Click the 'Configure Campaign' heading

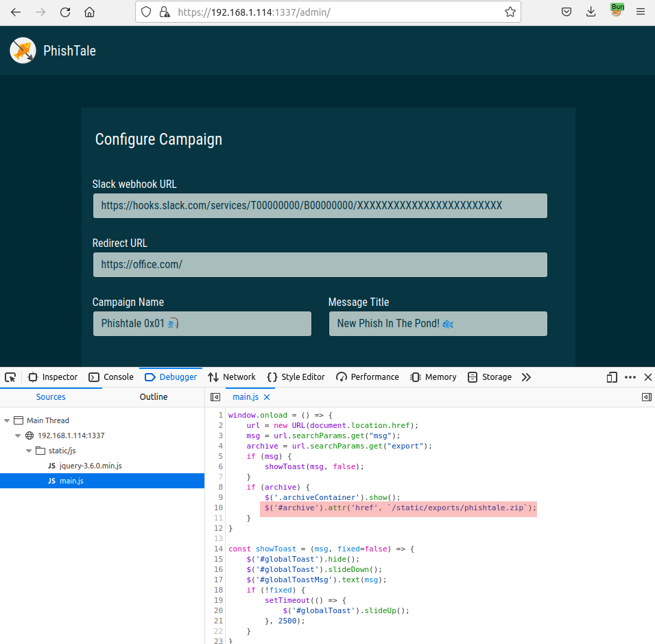[158, 139]
